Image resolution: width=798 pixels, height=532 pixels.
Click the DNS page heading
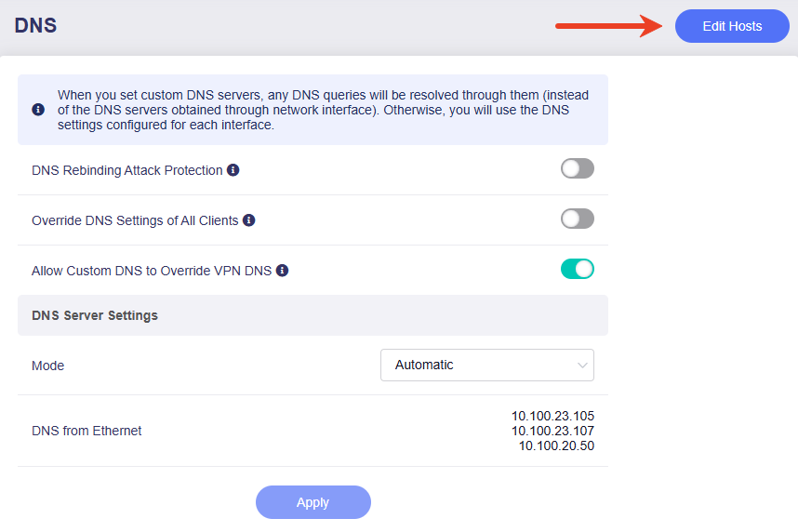tap(35, 25)
